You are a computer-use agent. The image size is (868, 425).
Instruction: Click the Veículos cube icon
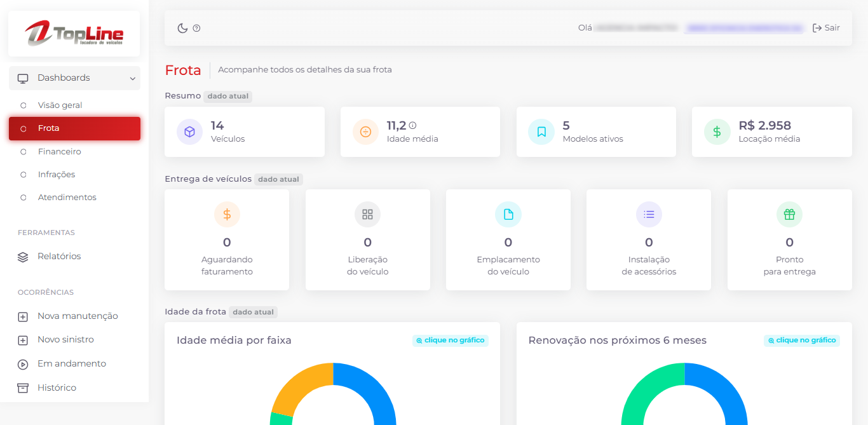pos(189,132)
